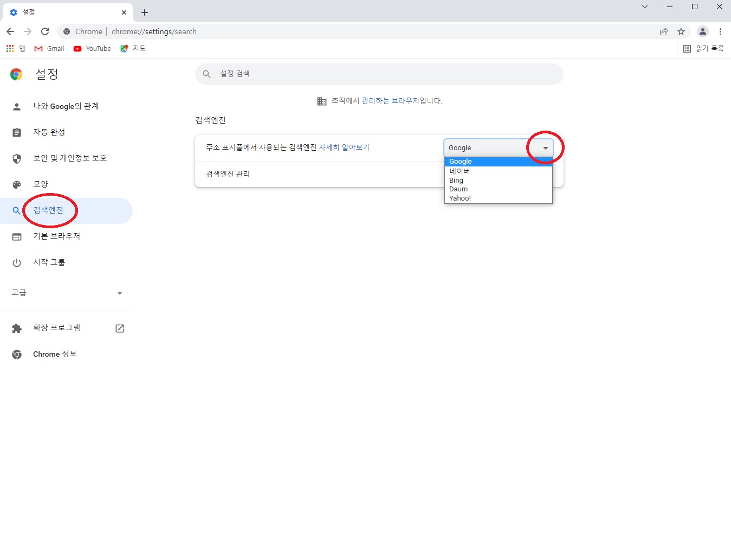Image resolution: width=731 pixels, height=560 pixels.
Task: Click the Chrome logo next to 설정 heading
Action: pyautogui.click(x=16, y=74)
